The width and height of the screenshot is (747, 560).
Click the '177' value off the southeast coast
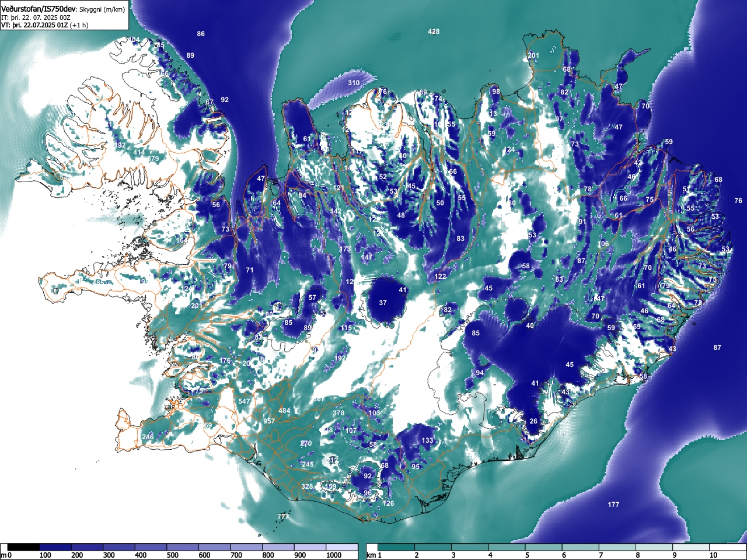pos(613,505)
